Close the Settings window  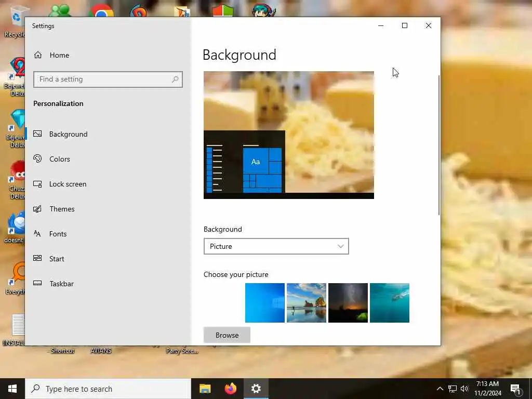429,26
